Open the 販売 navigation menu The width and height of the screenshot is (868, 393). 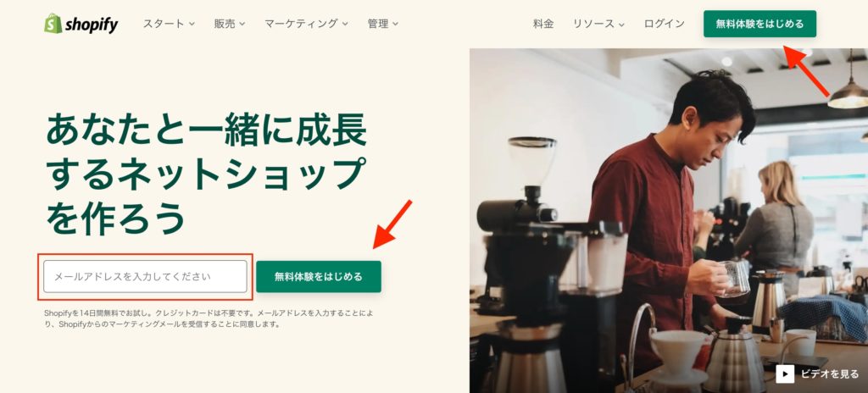tap(230, 24)
